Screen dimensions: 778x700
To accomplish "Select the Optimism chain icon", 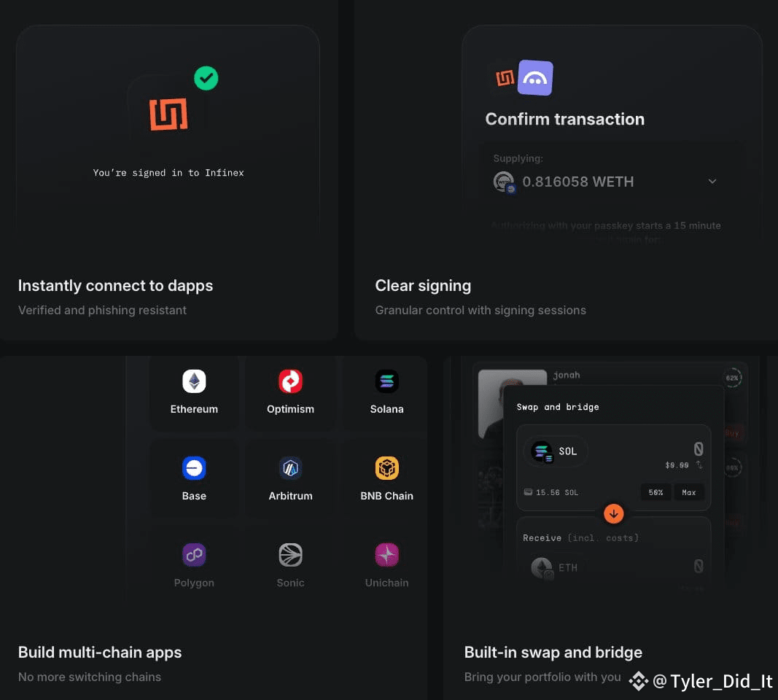I will [x=290, y=381].
